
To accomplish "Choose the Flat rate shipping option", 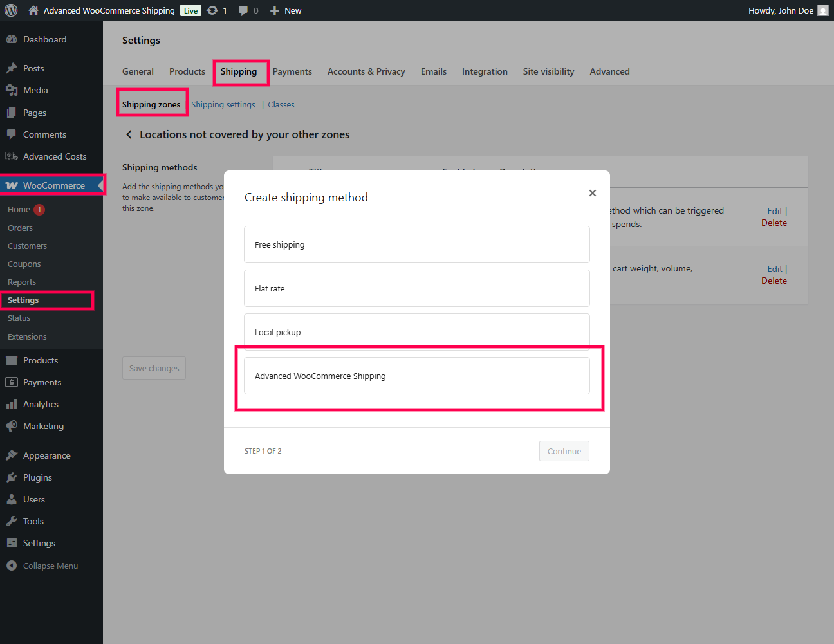I will pyautogui.click(x=416, y=288).
